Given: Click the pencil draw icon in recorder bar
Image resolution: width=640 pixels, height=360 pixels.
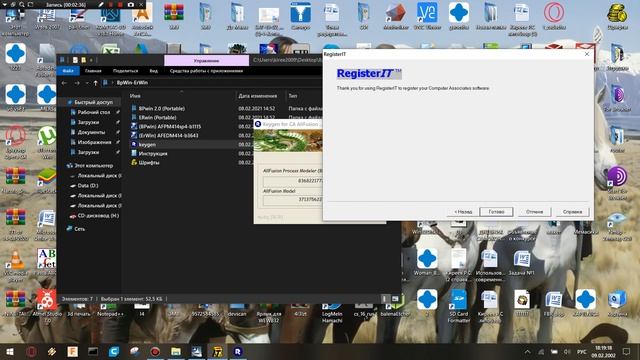Looking at the screenshot, I should pyautogui.click(x=101, y=4).
